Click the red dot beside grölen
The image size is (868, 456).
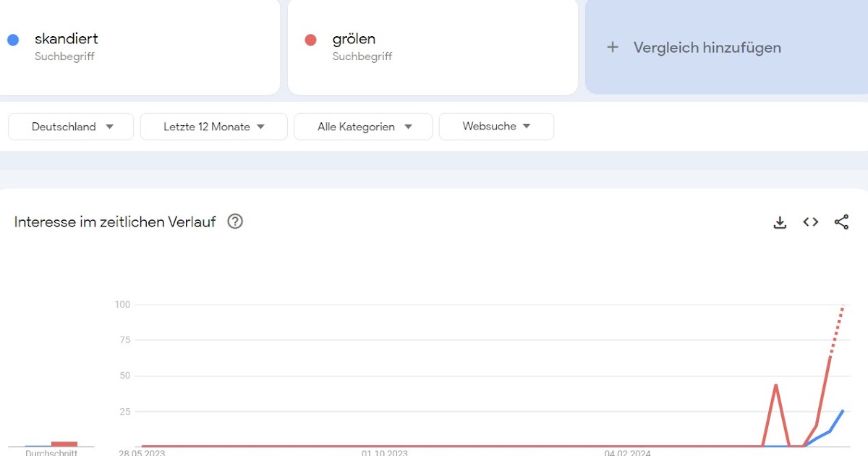pos(311,40)
